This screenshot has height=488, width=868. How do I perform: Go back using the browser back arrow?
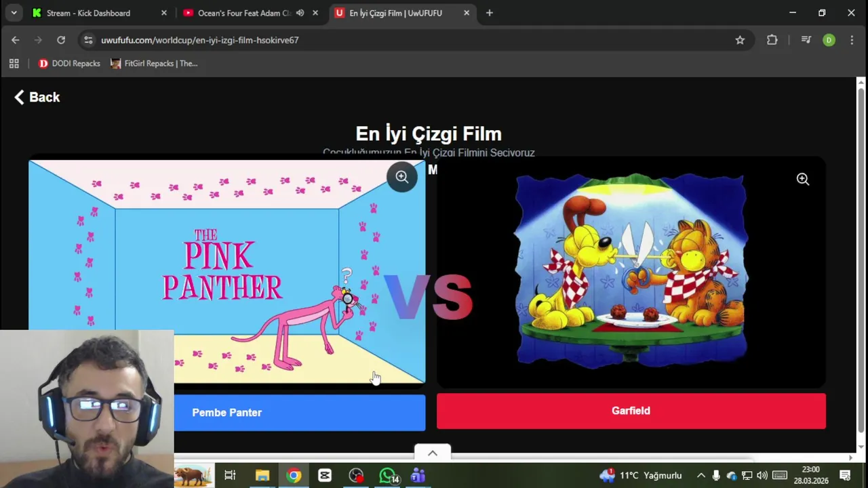click(x=16, y=40)
